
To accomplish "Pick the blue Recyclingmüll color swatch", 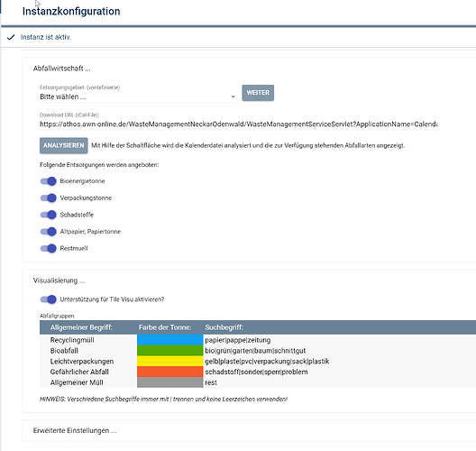I will tap(170, 340).
